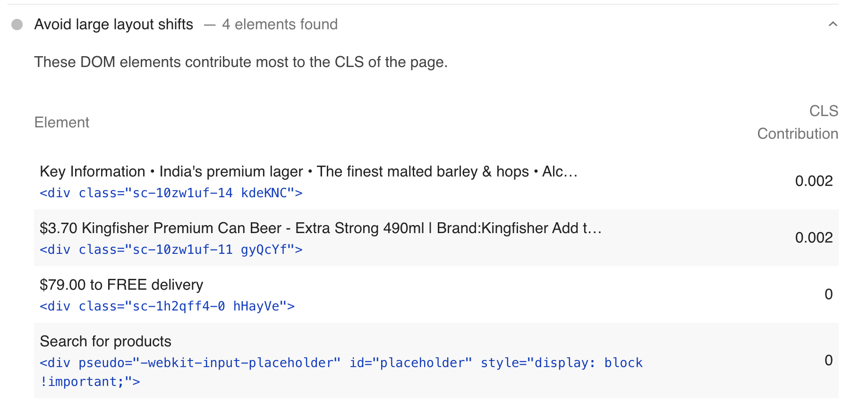Screen dimensions: 868x402
Task: Select the Kingfisher Premium Can Beer element text
Action: (320, 228)
